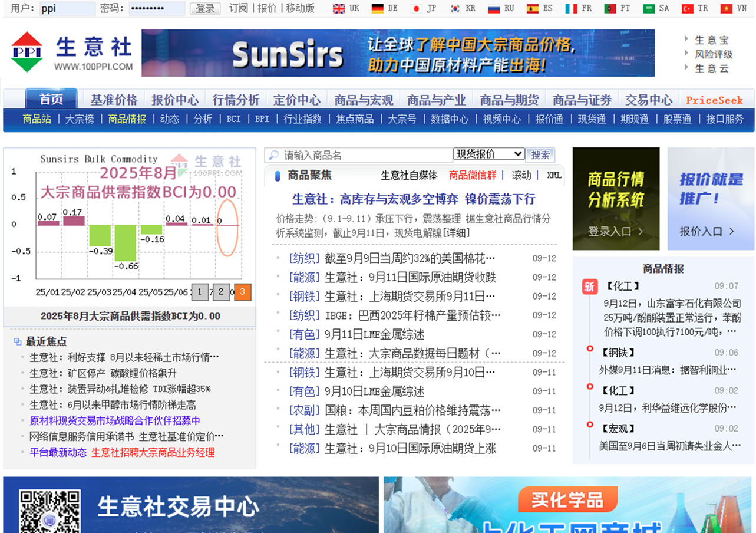The height and width of the screenshot is (533, 756).
Task: Go to 数据中心 in the submenu
Action: point(450,119)
